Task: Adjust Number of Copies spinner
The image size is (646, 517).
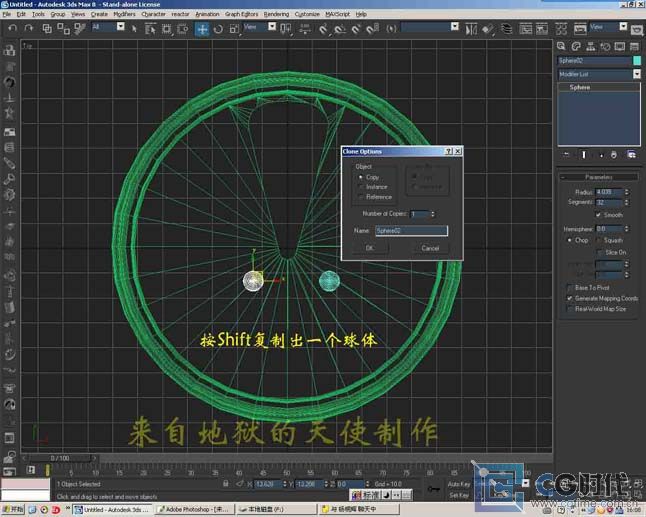Action: [x=433, y=214]
